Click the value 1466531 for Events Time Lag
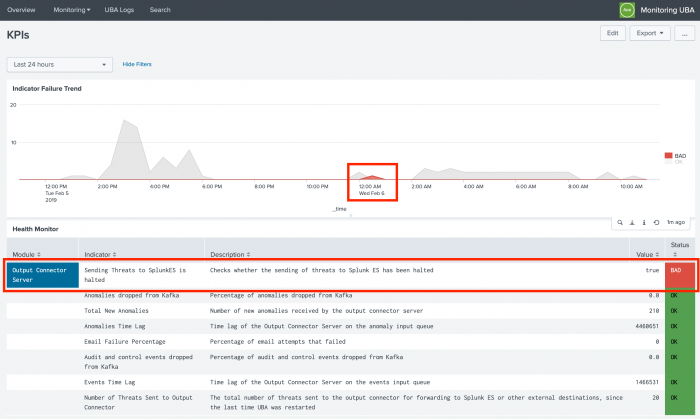 tap(647, 382)
